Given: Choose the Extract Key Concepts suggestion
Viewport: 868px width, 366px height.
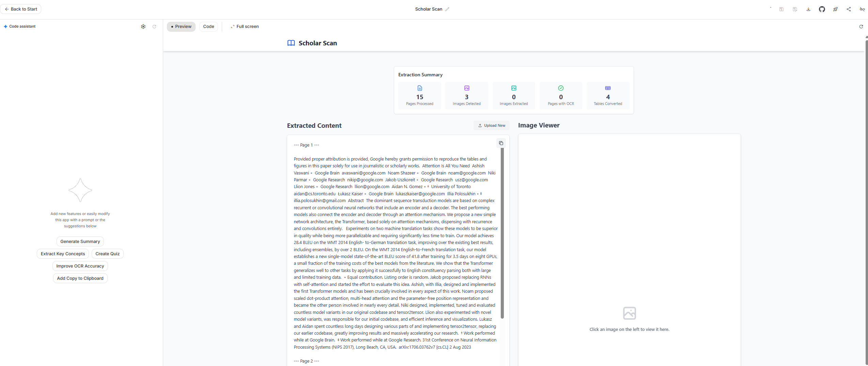Looking at the screenshot, I should click(x=63, y=254).
